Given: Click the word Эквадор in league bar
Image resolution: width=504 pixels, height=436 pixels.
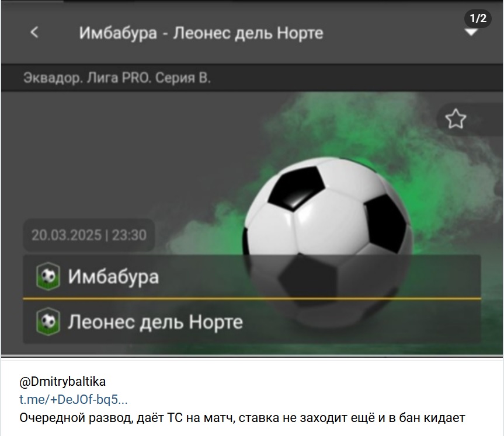Looking at the screenshot, I should [52, 78].
